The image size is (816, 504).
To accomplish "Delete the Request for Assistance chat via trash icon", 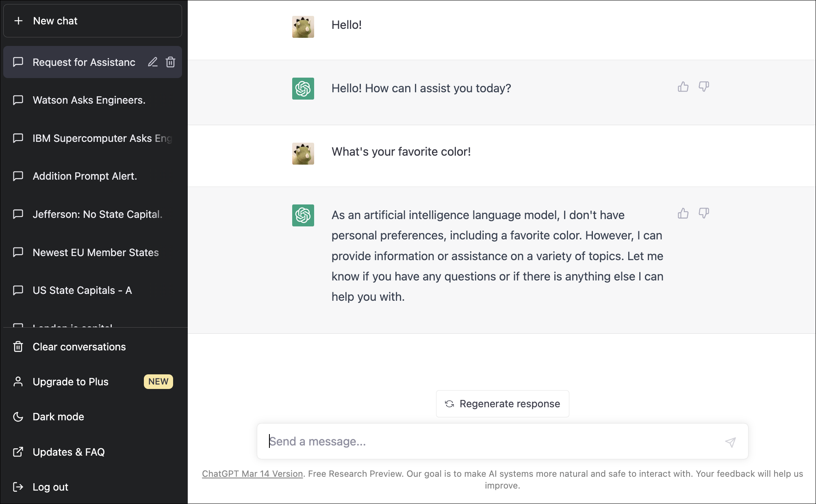I will [x=170, y=62].
